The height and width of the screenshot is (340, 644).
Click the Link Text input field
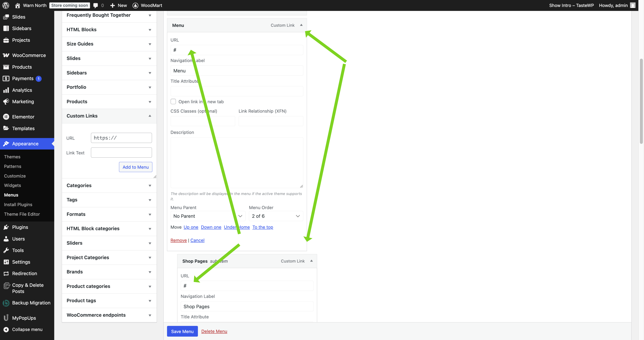(121, 153)
